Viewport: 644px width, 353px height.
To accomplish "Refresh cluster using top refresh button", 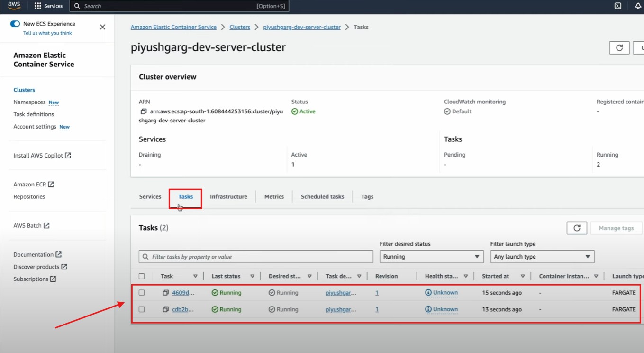I will click(x=619, y=48).
